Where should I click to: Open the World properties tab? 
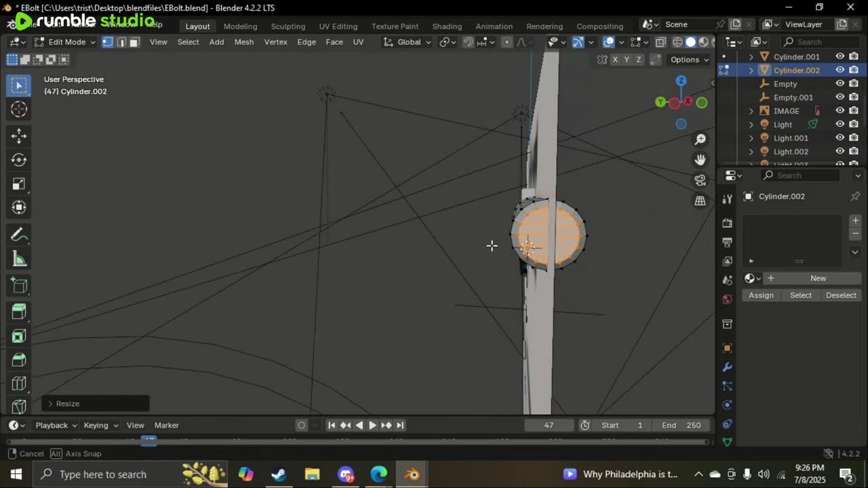click(x=727, y=299)
